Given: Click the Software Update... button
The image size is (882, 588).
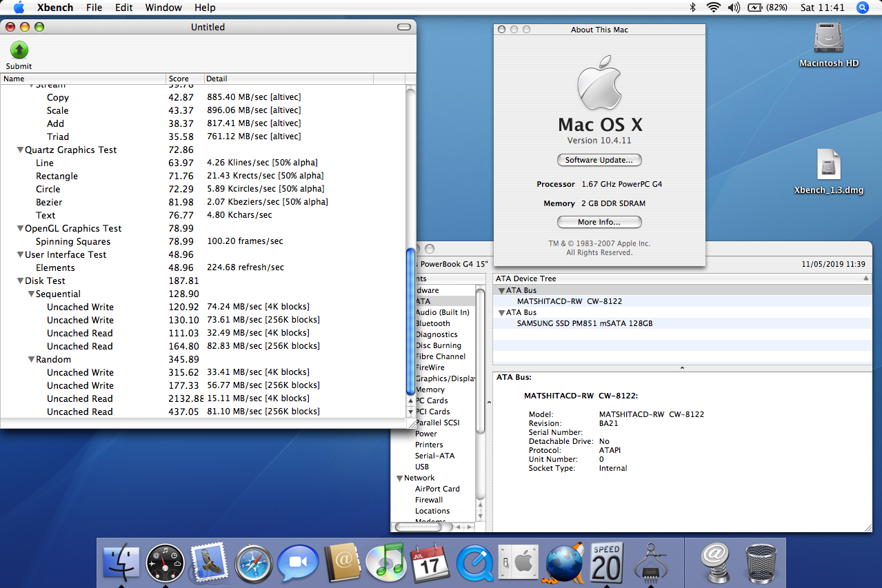Looking at the screenshot, I should point(599,160).
